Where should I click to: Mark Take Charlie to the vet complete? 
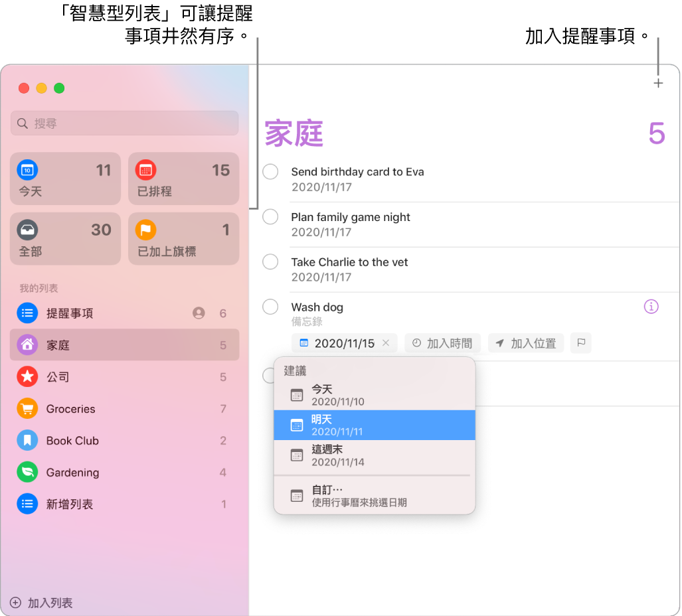click(x=270, y=262)
